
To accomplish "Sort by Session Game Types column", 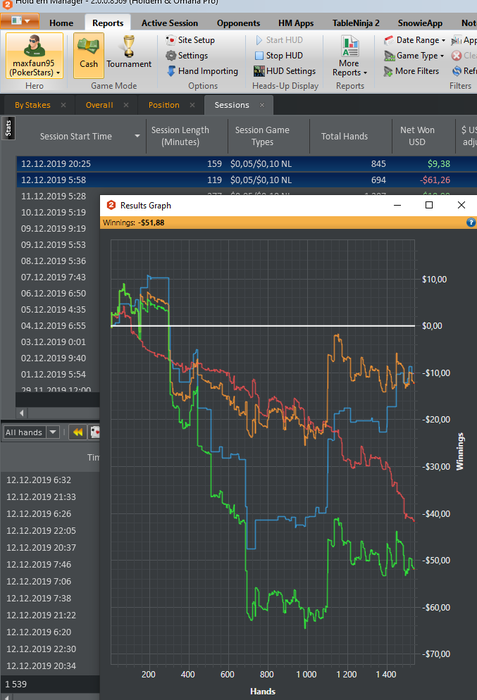I will click(x=262, y=136).
